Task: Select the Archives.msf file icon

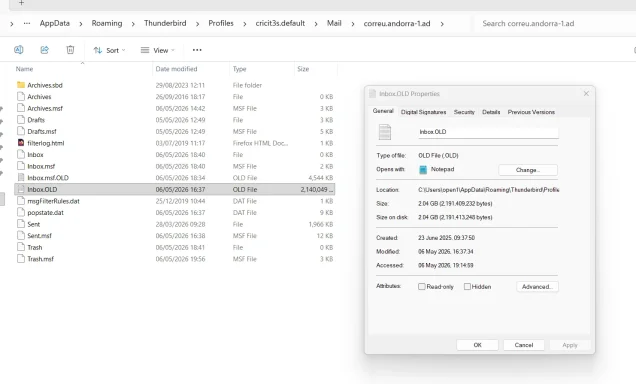Action: point(21,108)
